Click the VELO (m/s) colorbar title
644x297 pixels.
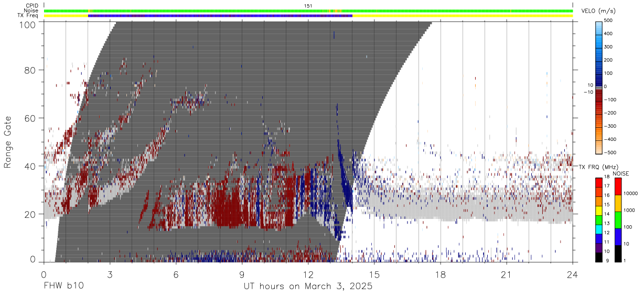click(599, 12)
